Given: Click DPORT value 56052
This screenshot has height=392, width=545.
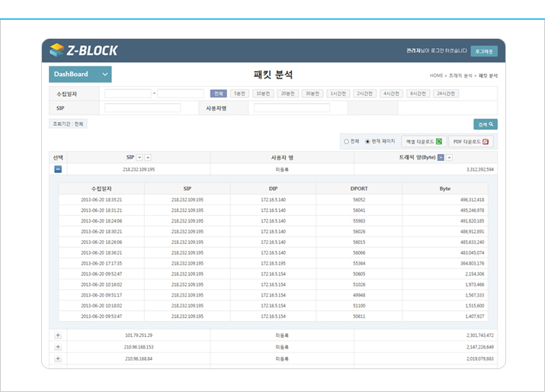Looking at the screenshot, I should click(x=359, y=200).
